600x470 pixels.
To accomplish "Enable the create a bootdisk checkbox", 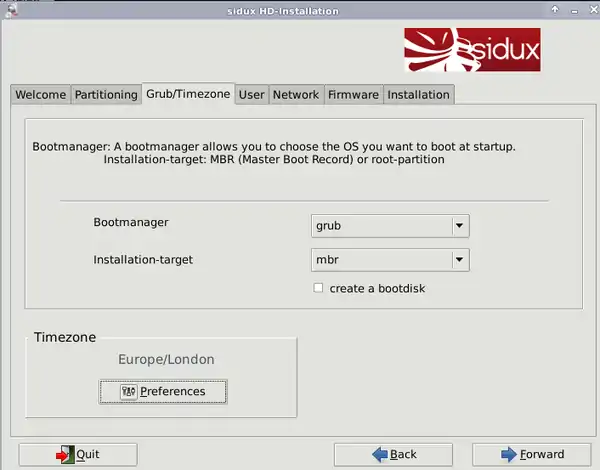I will tap(318, 288).
